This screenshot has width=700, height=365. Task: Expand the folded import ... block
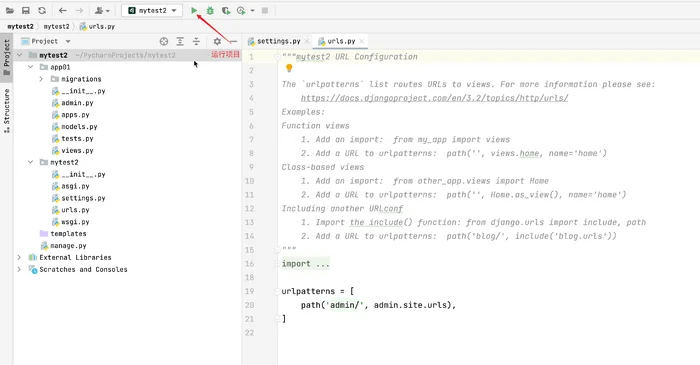pos(305,264)
